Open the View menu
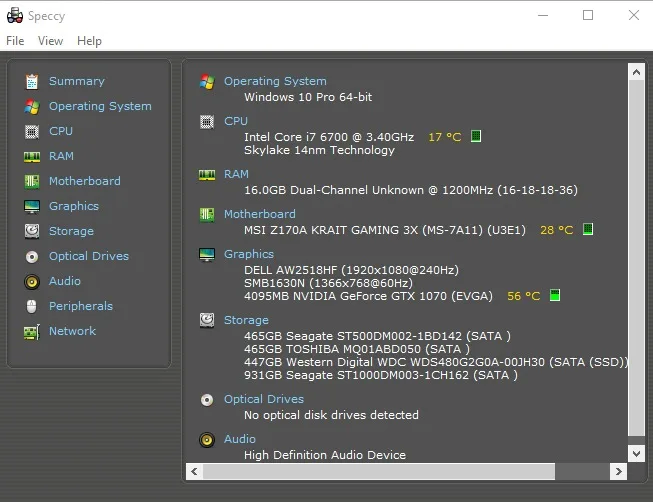The image size is (653, 502). 50,41
